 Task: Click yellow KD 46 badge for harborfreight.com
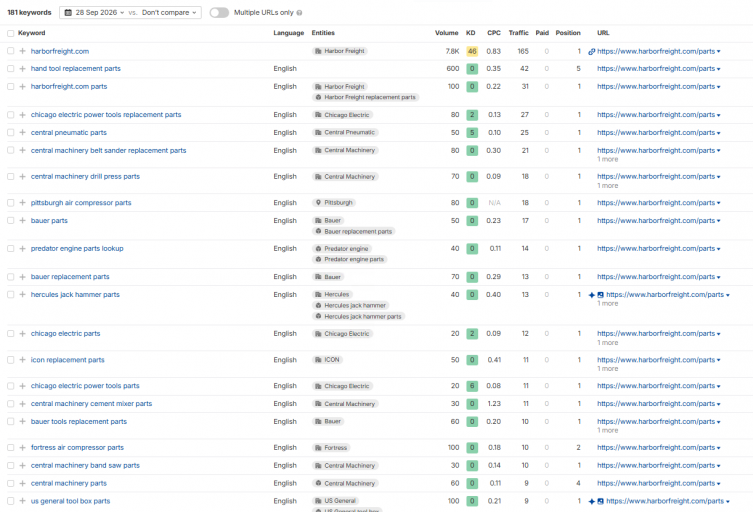point(472,51)
